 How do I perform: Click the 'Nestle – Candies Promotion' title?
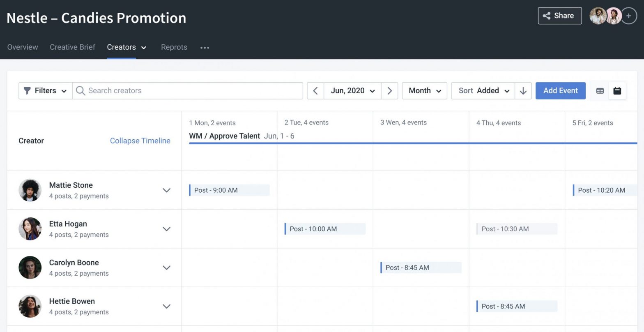97,18
